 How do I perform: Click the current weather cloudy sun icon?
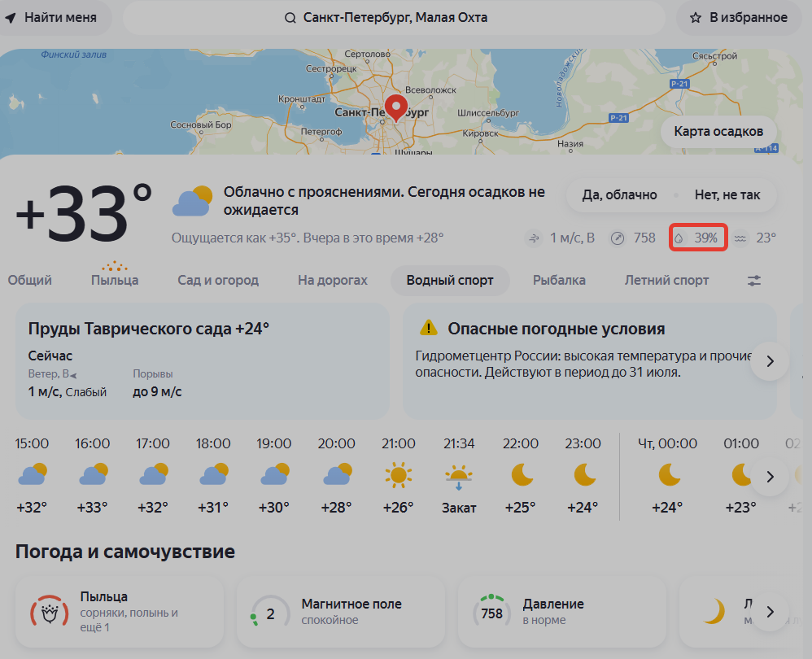click(192, 202)
